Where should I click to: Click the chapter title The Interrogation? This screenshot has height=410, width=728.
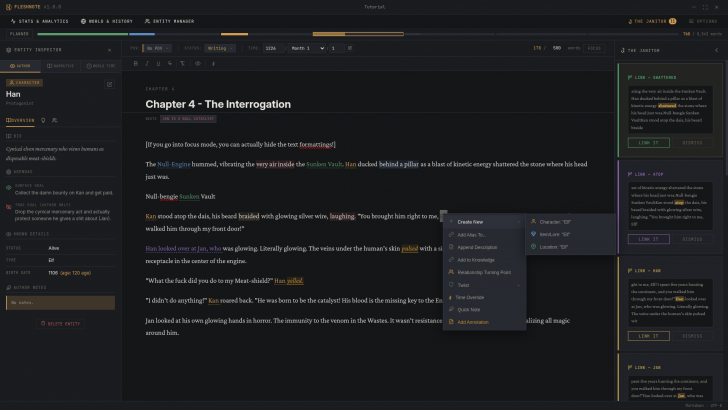pos(218,104)
